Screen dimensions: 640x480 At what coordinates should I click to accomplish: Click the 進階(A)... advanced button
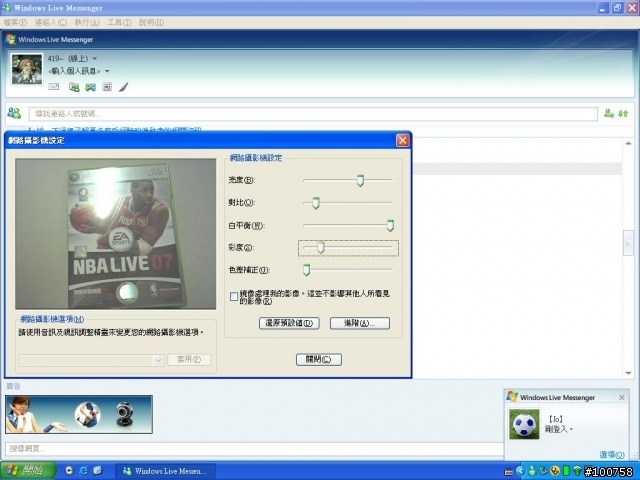(360, 323)
